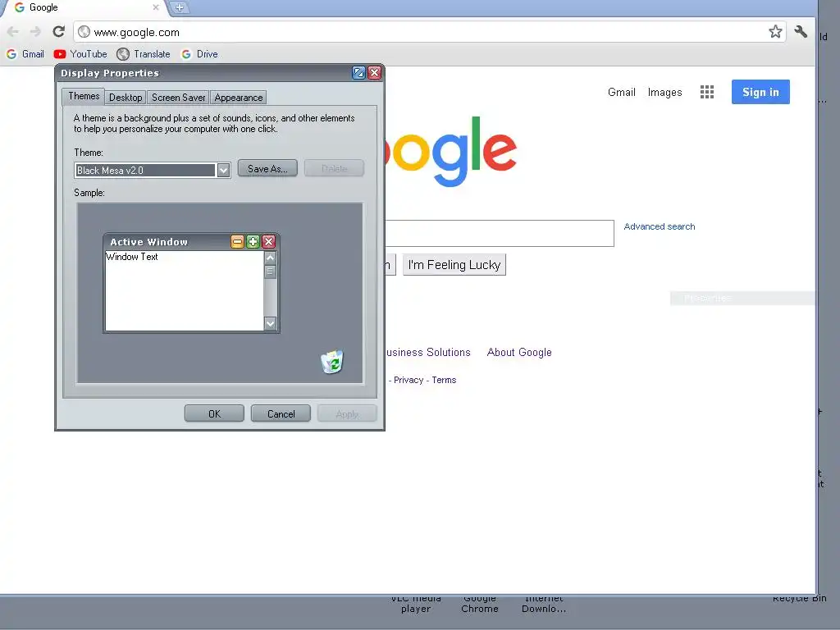Open the Privacy link
Viewport: 840px width, 630px height.
[x=409, y=380]
